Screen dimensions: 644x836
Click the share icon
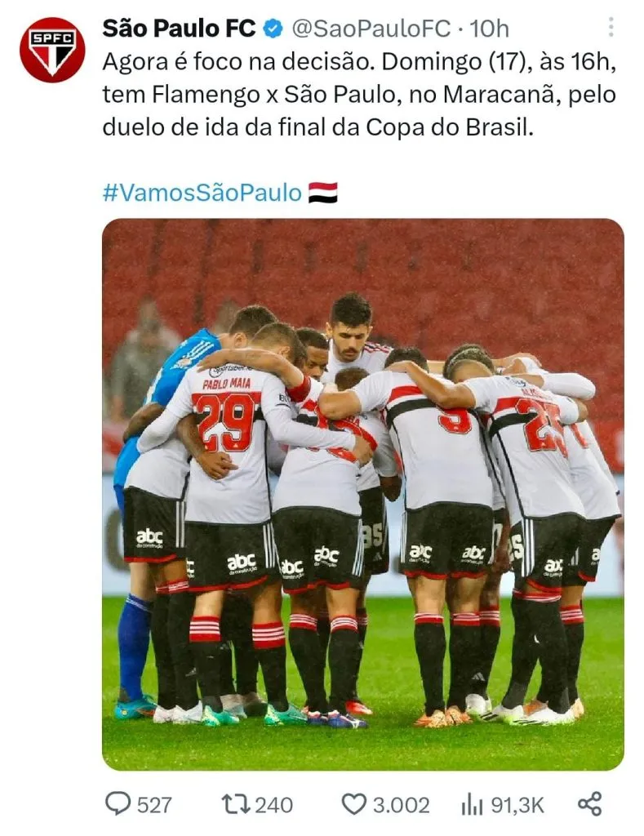click(589, 804)
